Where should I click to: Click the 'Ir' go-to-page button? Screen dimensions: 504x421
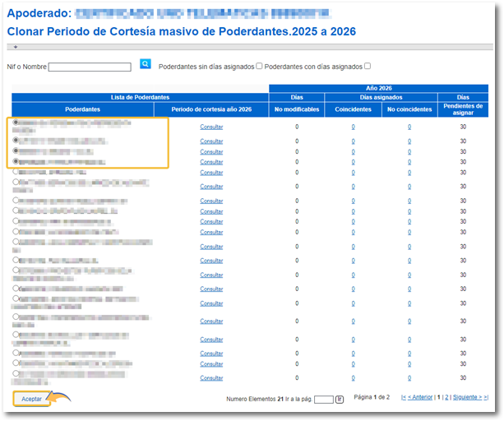[340, 400]
